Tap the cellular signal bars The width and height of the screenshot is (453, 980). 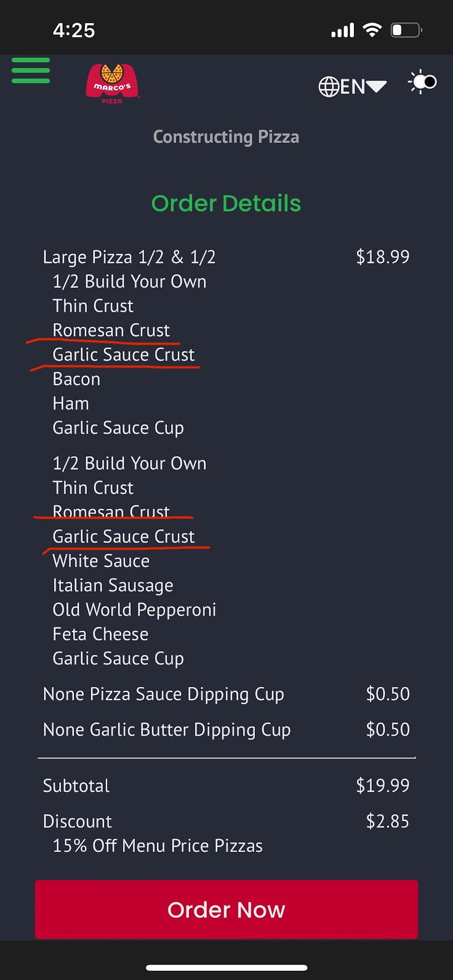pos(343,31)
